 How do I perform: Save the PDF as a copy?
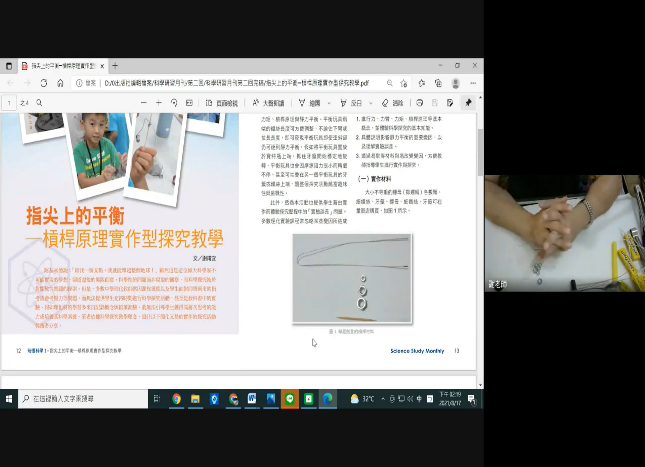(450, 103)
